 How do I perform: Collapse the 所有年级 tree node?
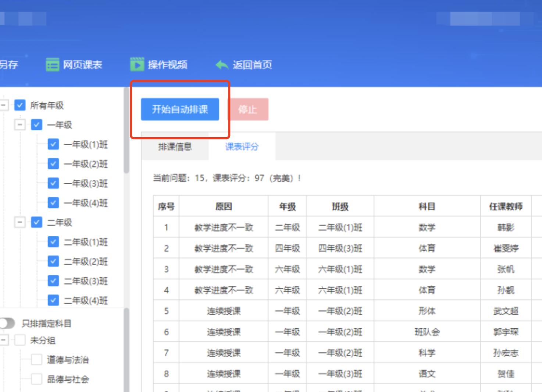3,105
